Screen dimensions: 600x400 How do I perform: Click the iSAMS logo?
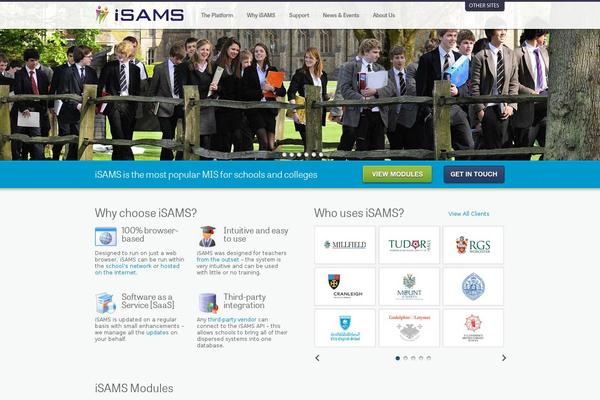(139, 15)
